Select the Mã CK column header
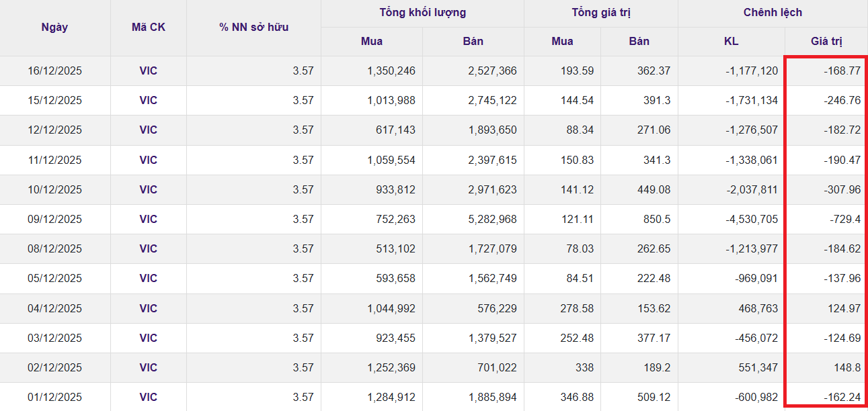This screenshot has width=868, height=411. pos(148,28)
